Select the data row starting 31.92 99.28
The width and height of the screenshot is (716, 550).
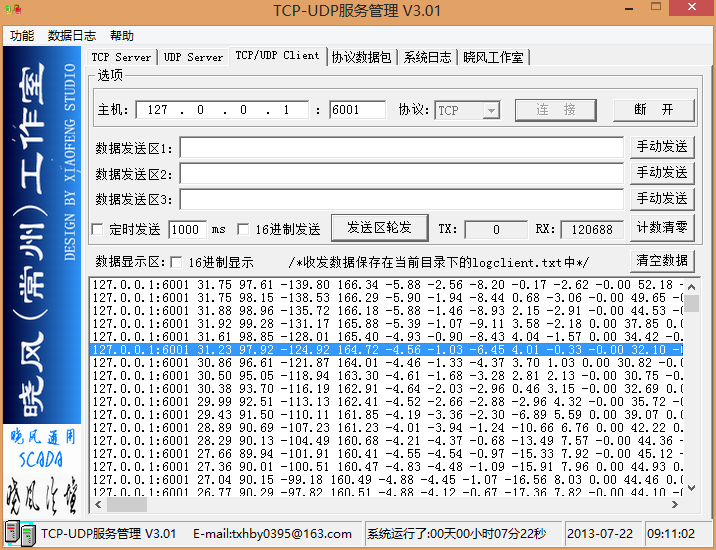point(386,323)
